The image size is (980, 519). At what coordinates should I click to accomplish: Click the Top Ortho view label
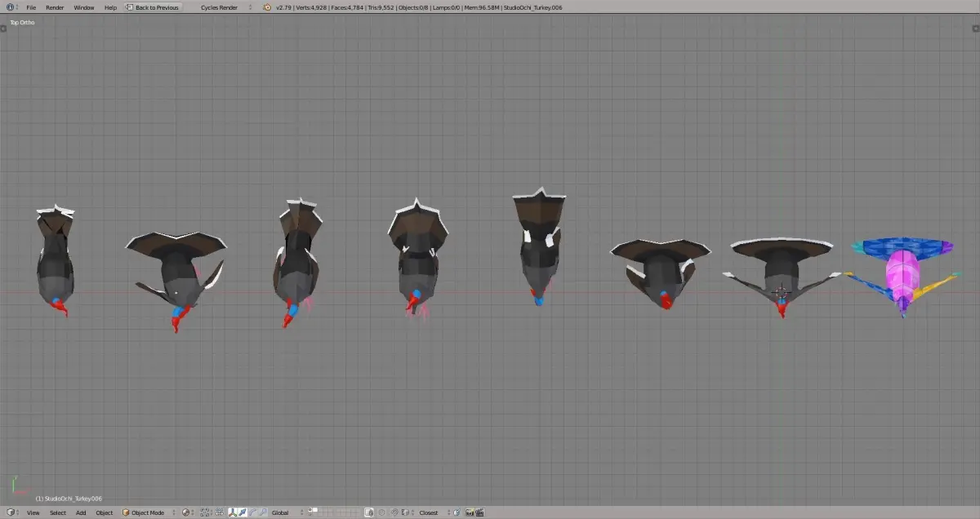coord(22,22)
